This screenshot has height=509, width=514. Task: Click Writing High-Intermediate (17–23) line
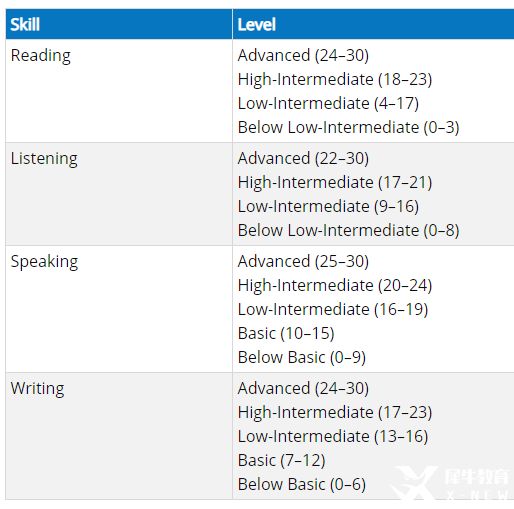point(335,413)
